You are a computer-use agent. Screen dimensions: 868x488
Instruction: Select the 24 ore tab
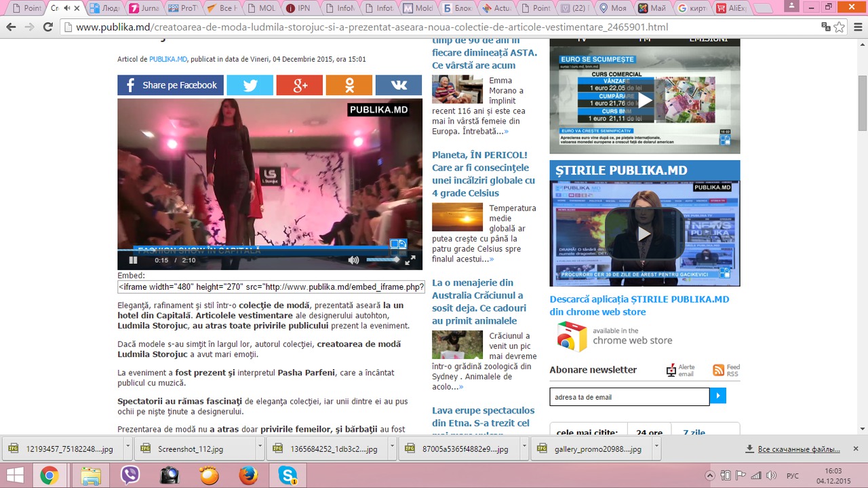[x=649, y=432]
